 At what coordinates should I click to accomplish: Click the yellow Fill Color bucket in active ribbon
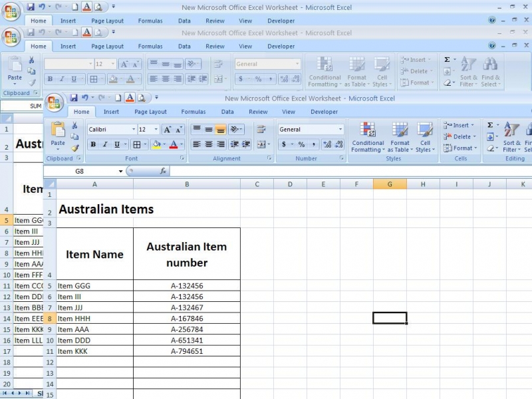coord(156,144)
